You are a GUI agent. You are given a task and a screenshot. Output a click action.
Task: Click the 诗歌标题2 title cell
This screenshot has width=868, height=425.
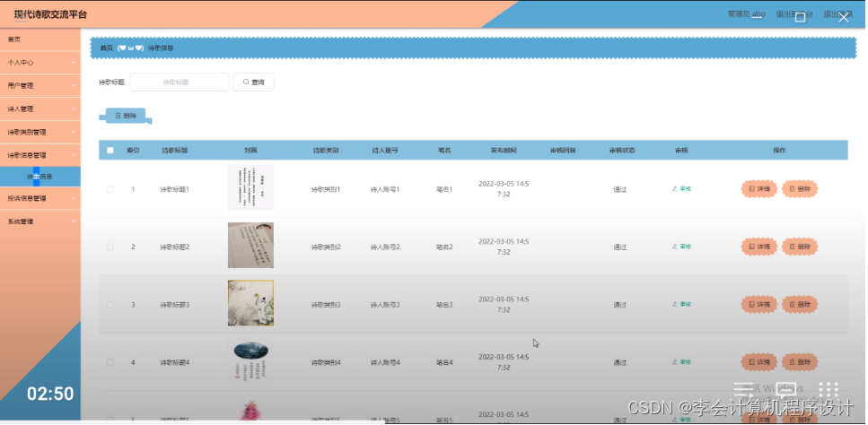coord(175,247)
